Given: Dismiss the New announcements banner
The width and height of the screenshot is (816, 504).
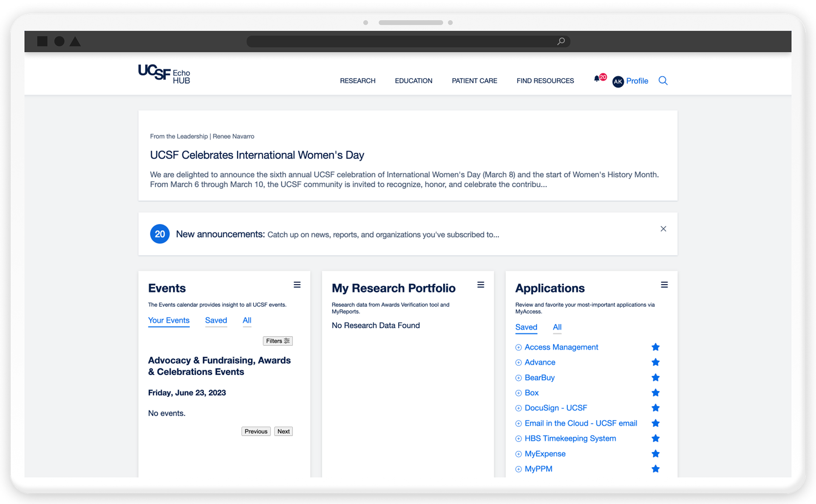Looking at the screenshot, I should [663, 229].
